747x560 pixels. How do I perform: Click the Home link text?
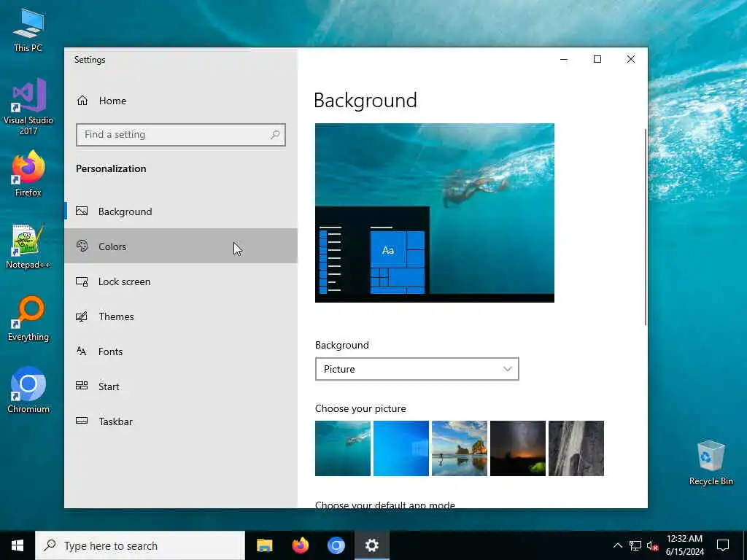pyautogui.click(x=112, y=101)
